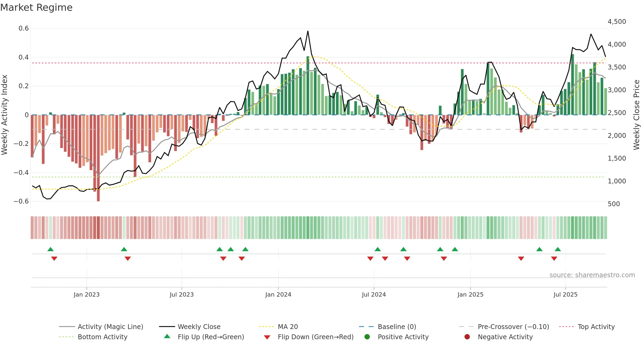
Task: Click the Jul 2025 x-axis label
Action: click(x=565, y=294)
